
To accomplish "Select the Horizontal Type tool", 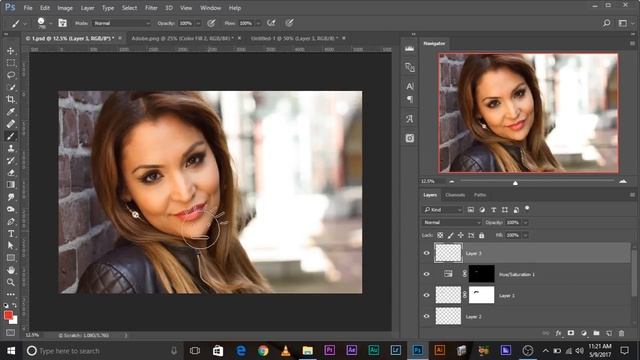I will coord(11,233).
